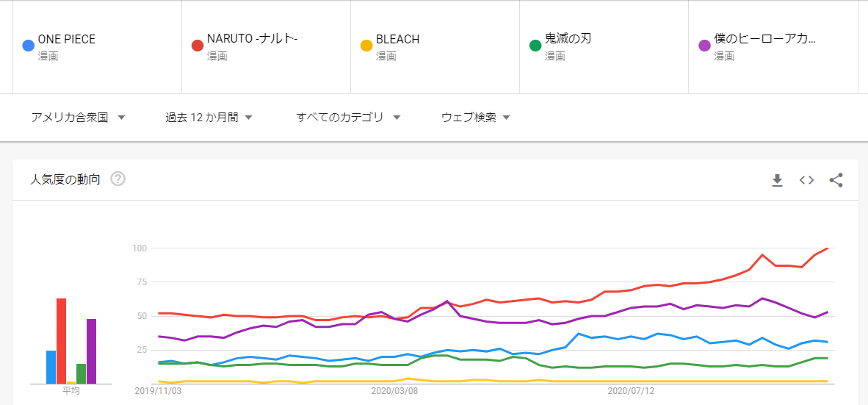This screenshot has width=868, height=405.
Task: Click the red NARUTO average bar
Action: click(x=61, y=340)
